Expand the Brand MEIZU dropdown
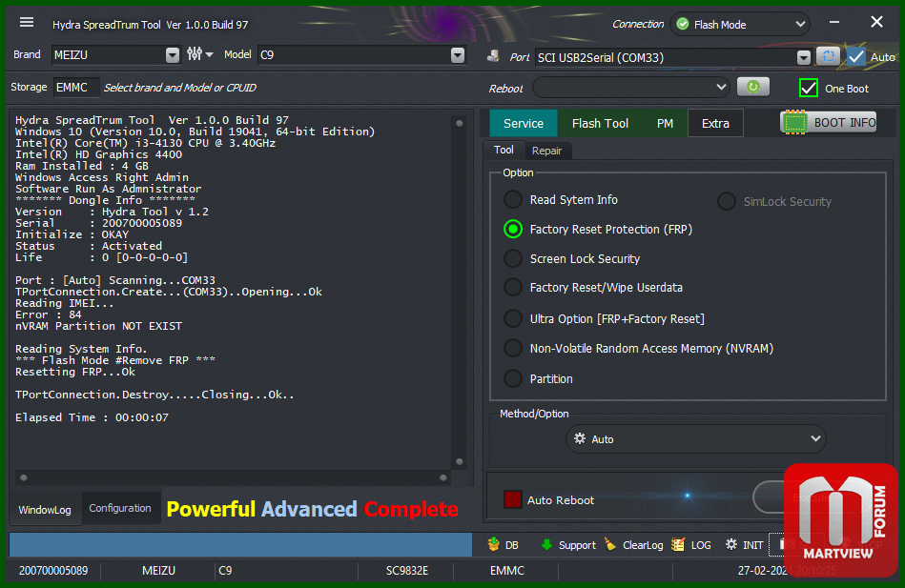Screen dimensions: 905x588 (x=172, y=55)
